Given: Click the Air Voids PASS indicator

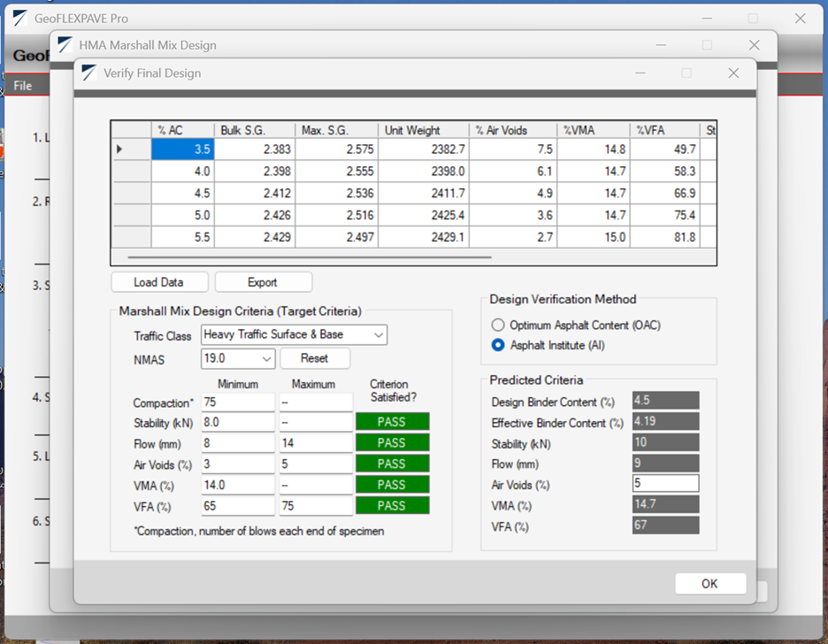Looking at the screenshot, I should click(393, 464).
